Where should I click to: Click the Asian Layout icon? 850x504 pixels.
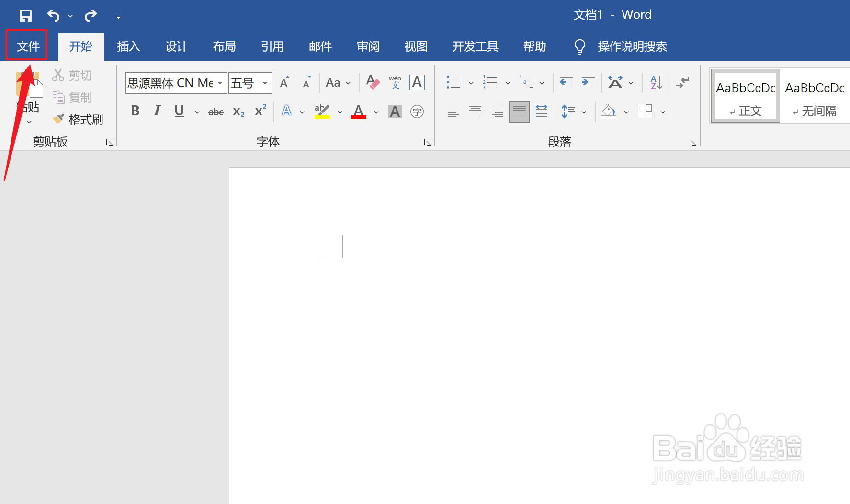[615, 82]
